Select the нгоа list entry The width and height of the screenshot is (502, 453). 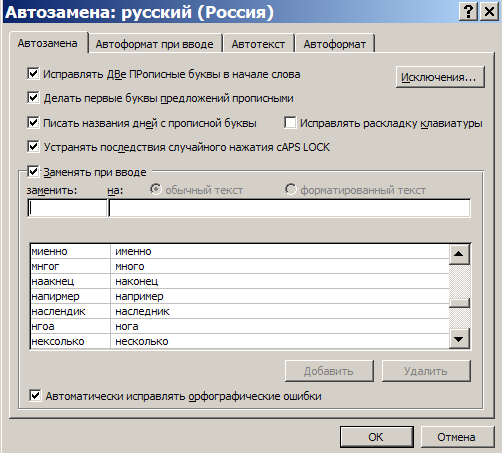pos(43,326)
